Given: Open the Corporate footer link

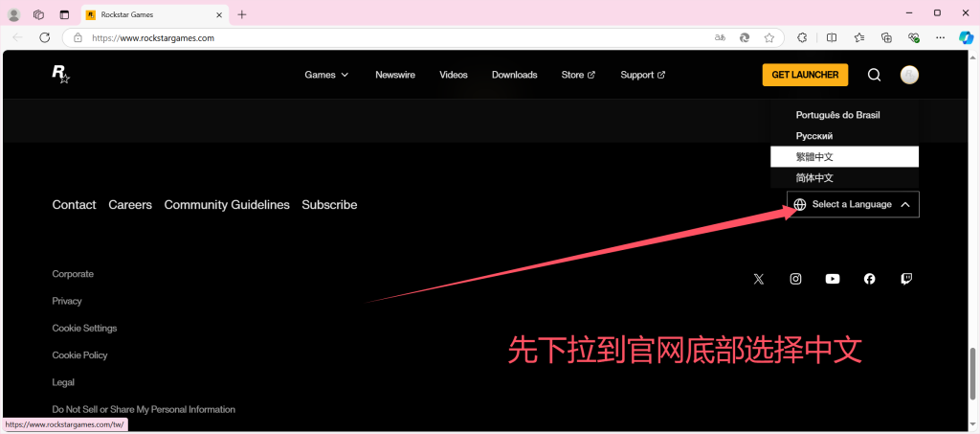Looking at the screenshot, I should pyautogui.click(x=73, y=274).
